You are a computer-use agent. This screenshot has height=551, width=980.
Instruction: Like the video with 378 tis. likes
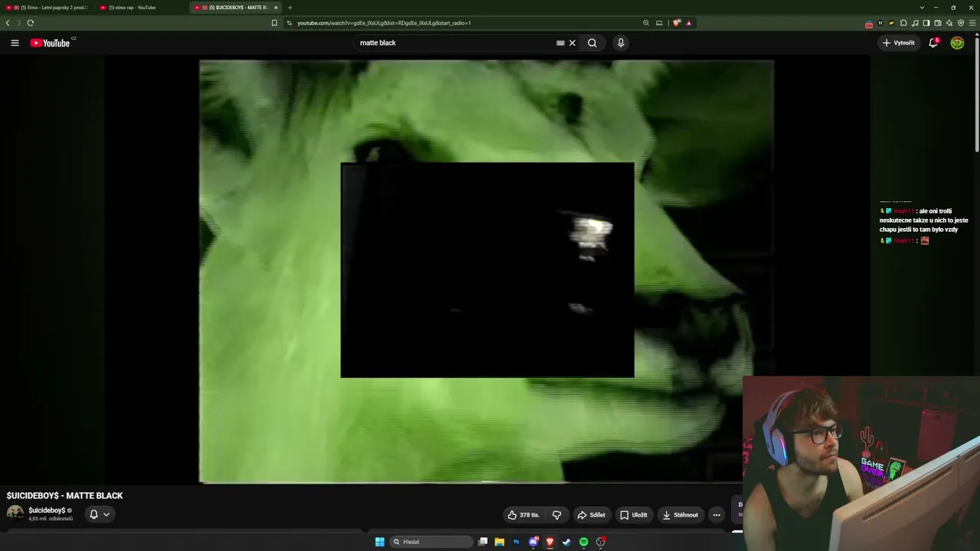click(x=524, y=515)
